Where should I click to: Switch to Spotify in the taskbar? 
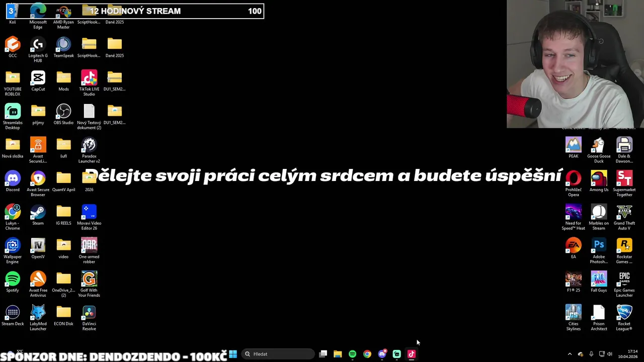[x=352, y=354]
